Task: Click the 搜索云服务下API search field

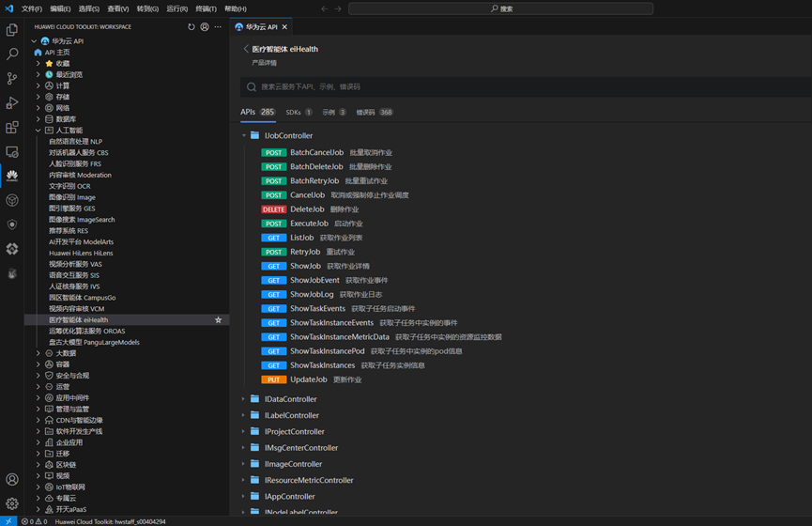Action: pyautogui.click(x=526, y=86)
